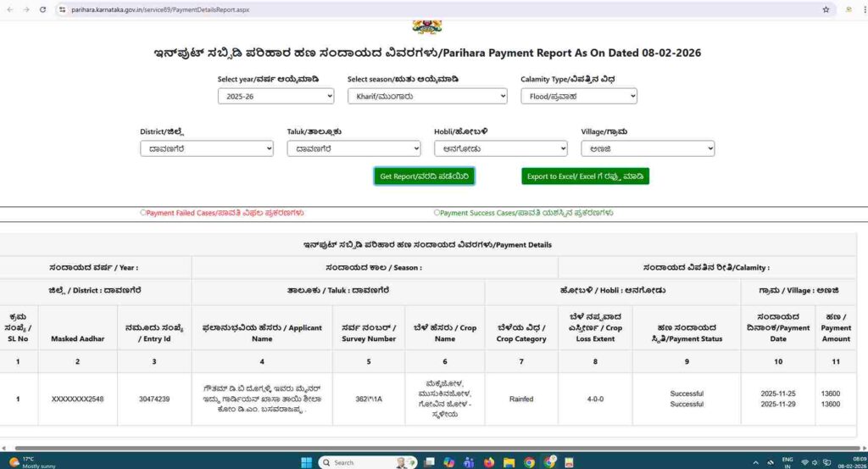Click the Get Report button
Viewport: 868px width, 469px height.
tap(424, 176)
